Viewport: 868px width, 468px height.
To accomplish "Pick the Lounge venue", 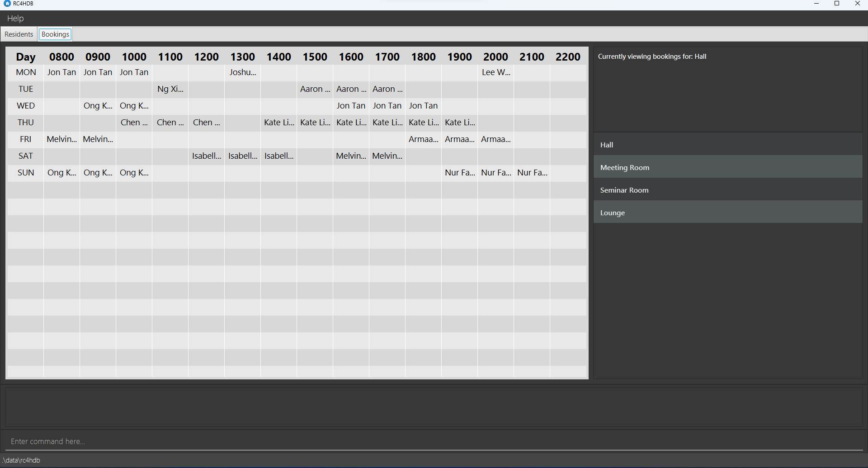I will (728, 213).
